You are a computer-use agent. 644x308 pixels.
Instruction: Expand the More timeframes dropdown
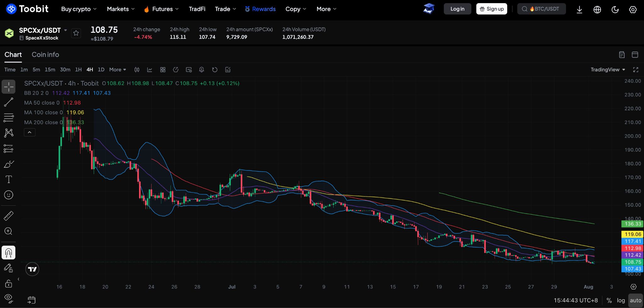pos(118,70)
